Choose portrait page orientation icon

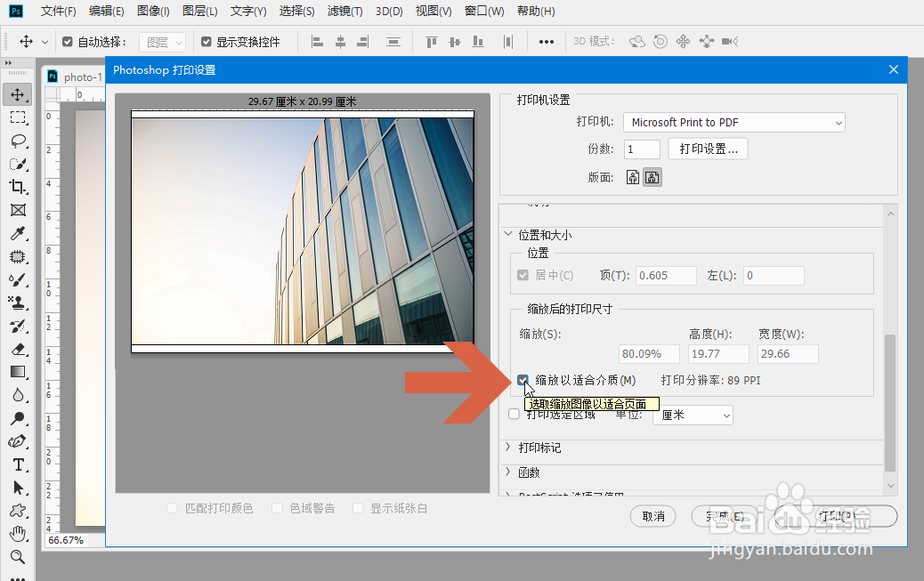(632, 177)
